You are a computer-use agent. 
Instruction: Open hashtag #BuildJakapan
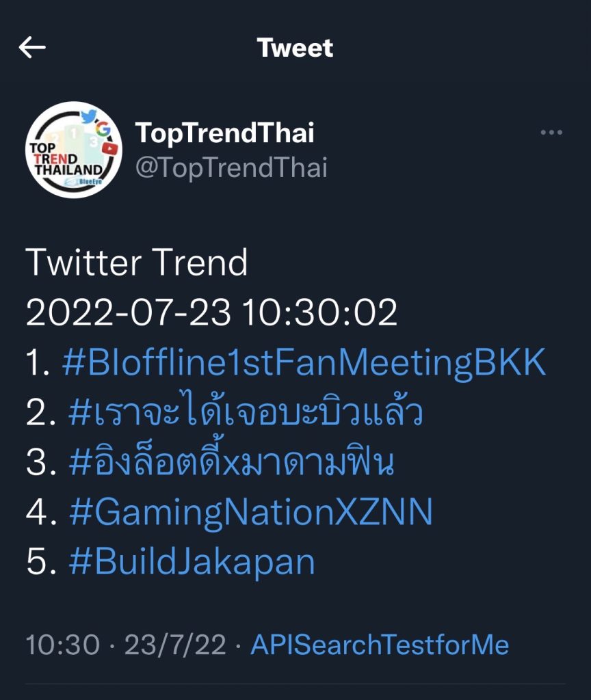pyautogui.click(x=192, y=561)
